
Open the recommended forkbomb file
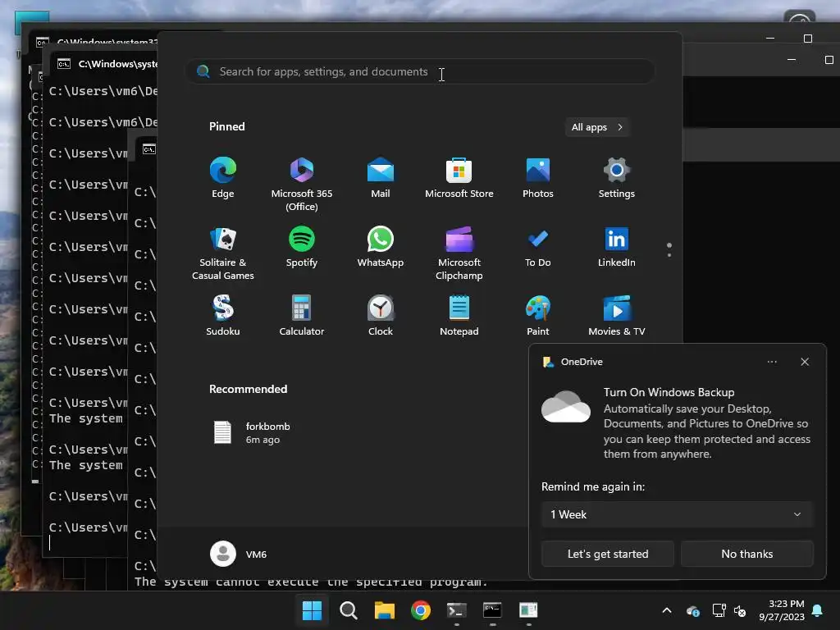point(252,433)
